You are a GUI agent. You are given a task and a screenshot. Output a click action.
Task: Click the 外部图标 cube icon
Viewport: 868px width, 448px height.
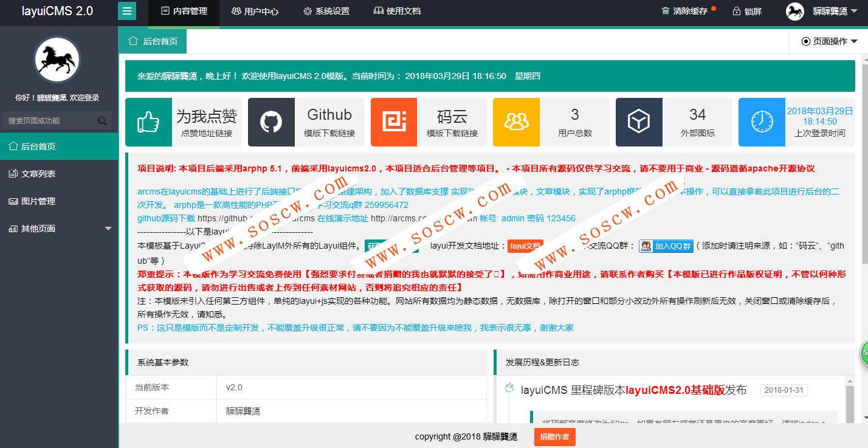click(x=639, y=122)
